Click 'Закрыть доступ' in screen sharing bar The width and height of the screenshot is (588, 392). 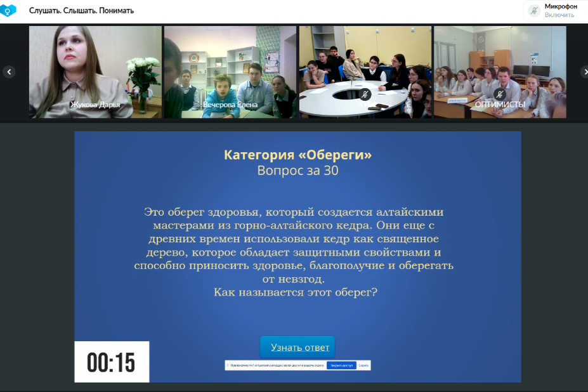click(341, 366)
